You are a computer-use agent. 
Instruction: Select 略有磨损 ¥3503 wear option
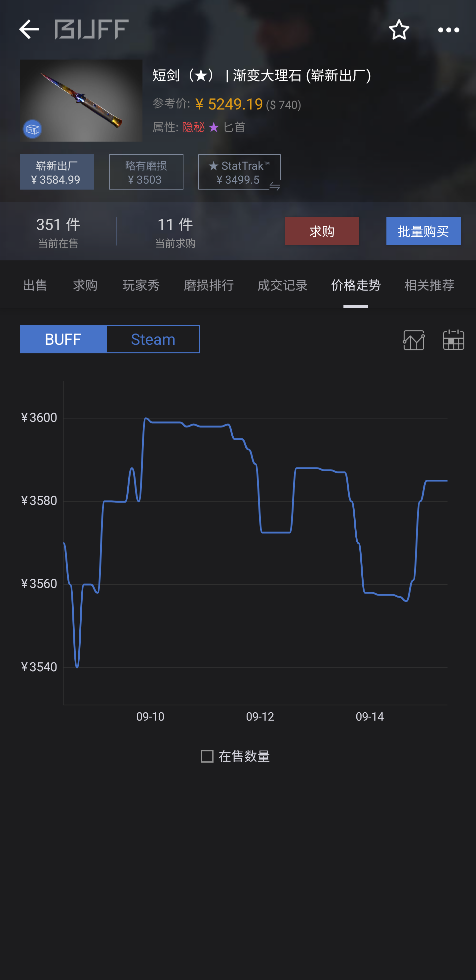(x=146, y=172)
